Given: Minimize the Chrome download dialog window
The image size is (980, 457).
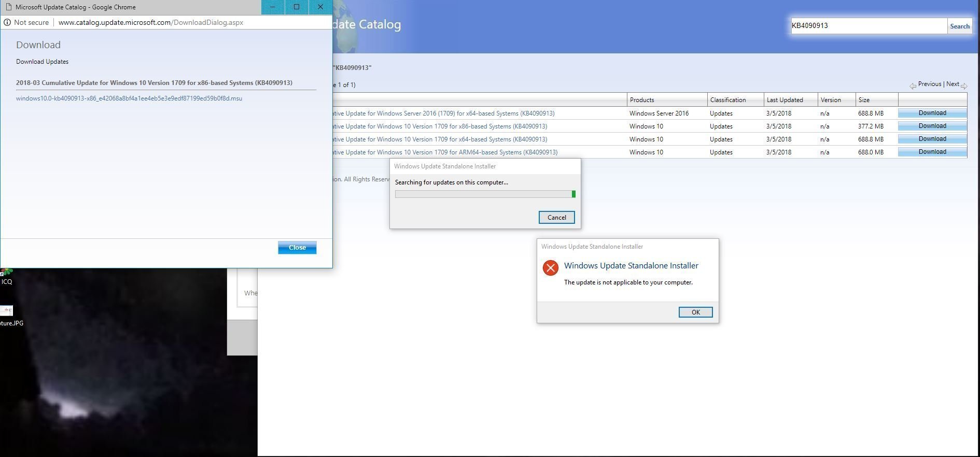Looking at the screenshot, I should point(273,7).
